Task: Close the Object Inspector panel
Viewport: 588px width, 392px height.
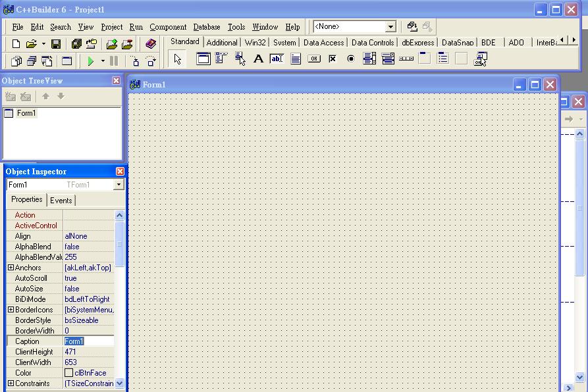Action: 120,171
